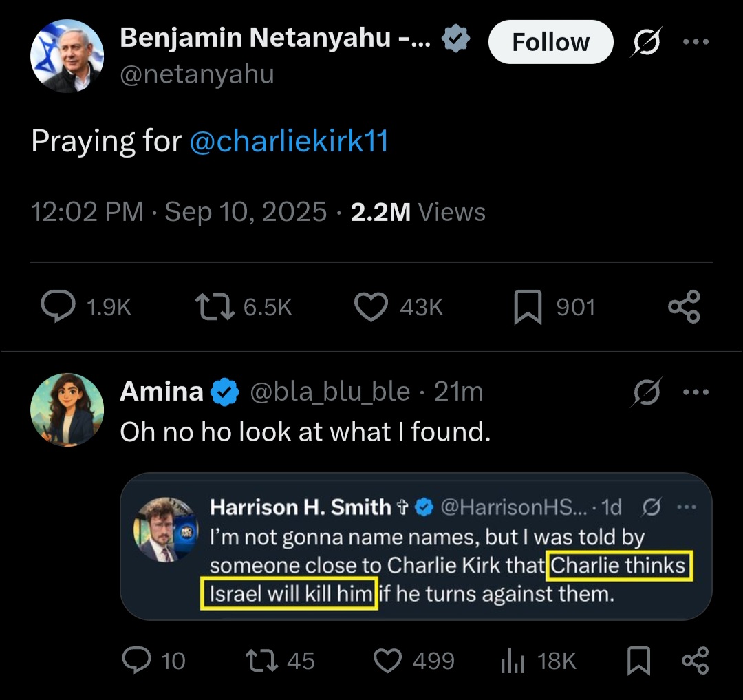Open Grok icon on main post header

pos(647,43)
